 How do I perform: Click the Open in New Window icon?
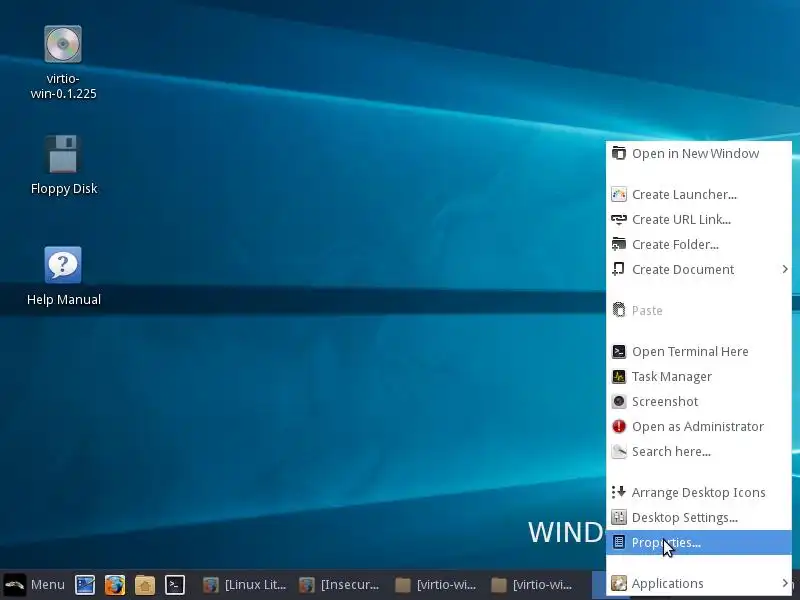(619, 153)
